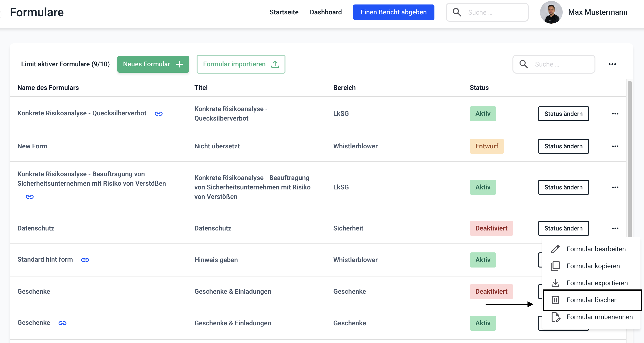Click Formular importieren button
Screen dimensions: 644x343
pos(240,64)
